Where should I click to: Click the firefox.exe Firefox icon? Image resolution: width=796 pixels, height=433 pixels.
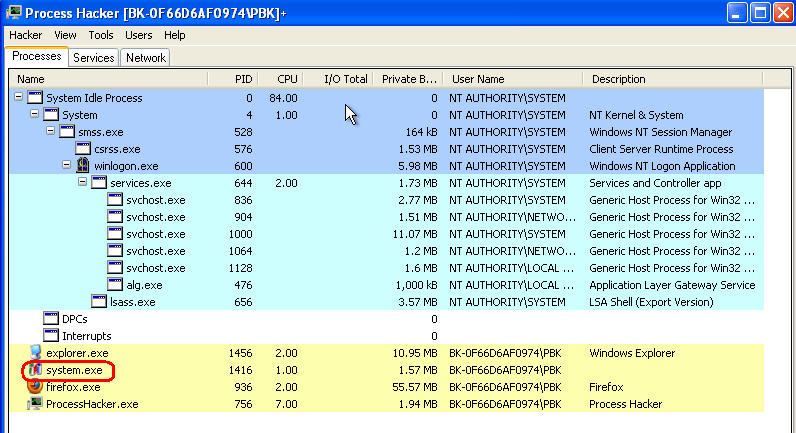tap(35, 387)
